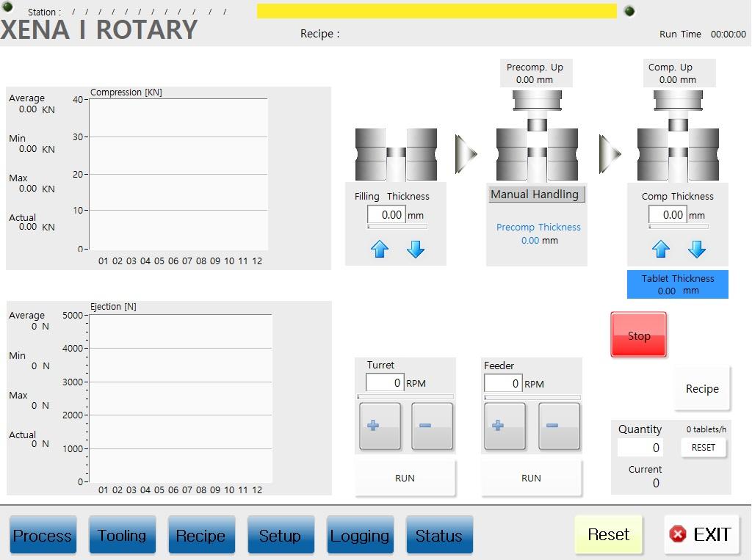Reset the tablet quantity counter

click(x=703, y=447)
